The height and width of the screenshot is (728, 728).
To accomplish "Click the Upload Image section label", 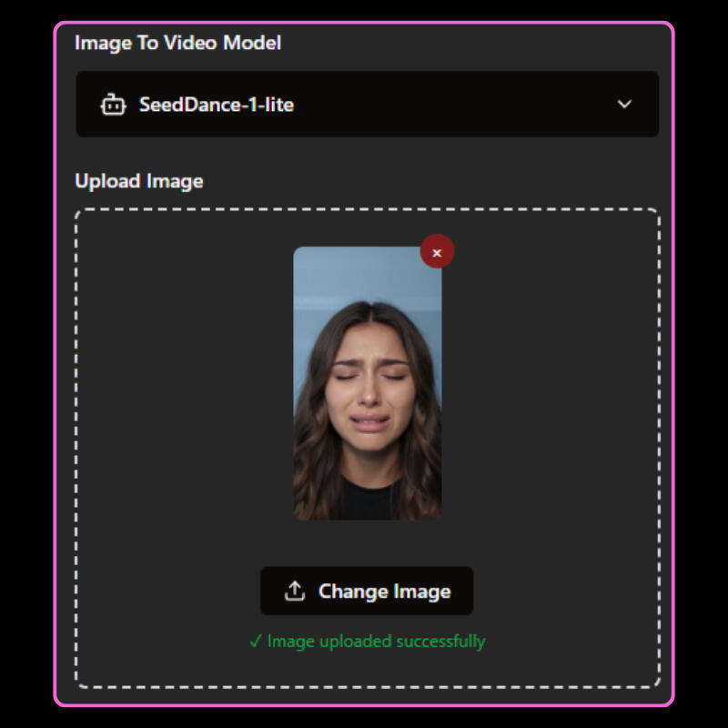I will coord(138,181).
